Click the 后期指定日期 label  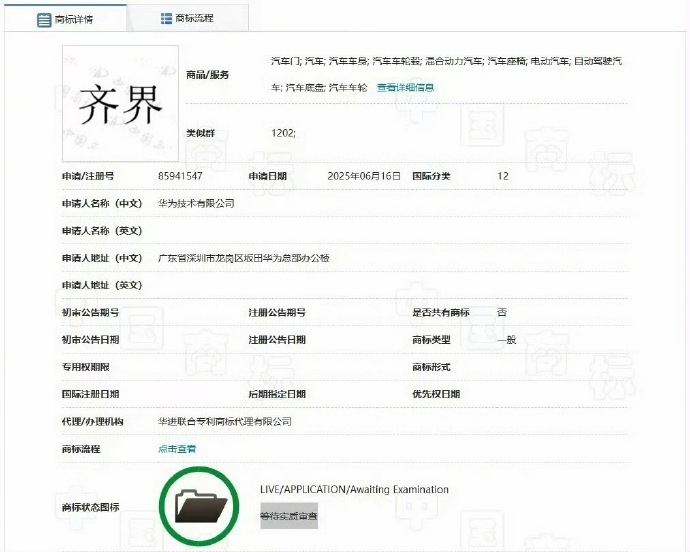coord(277,394)
